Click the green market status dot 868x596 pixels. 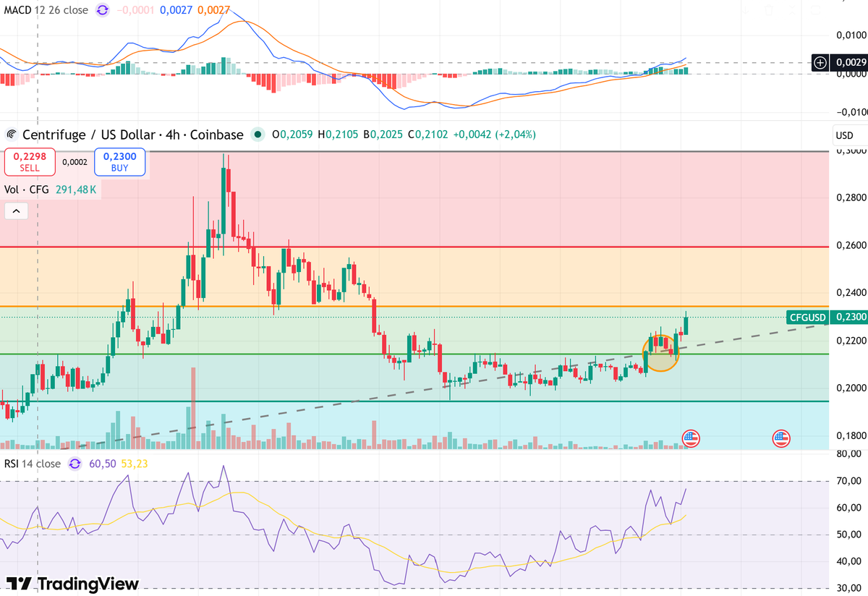click(x=258, y=135)
